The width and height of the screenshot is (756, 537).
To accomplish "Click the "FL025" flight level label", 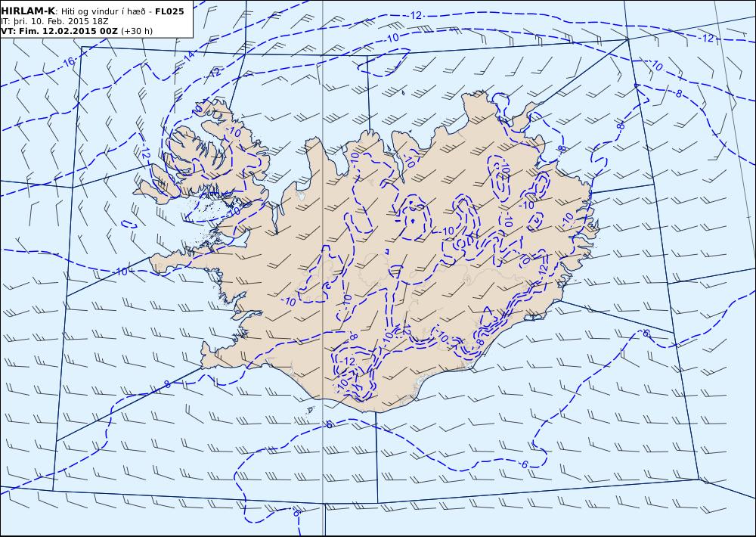I will click(x=169, y=11).
